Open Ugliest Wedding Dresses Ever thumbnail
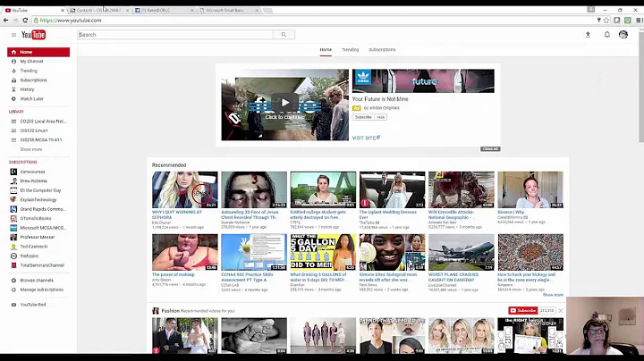Viewport: 644px width, 361px height. (393, 190)
